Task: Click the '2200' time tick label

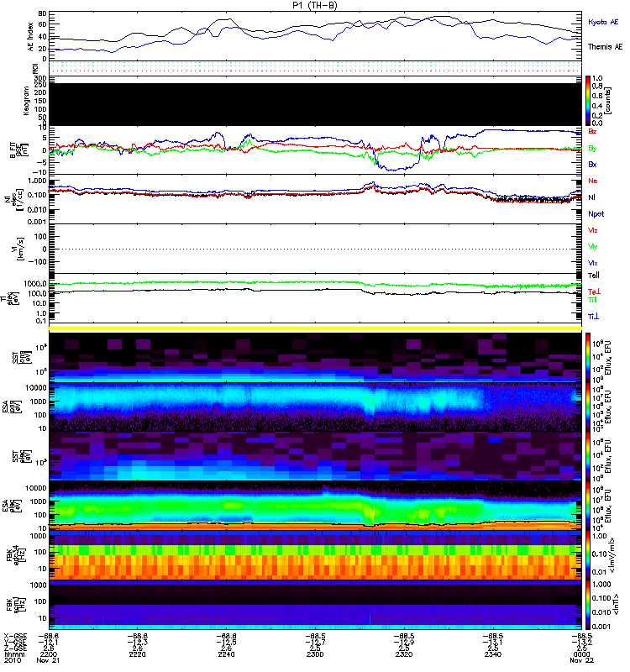Action: (49, 654)
